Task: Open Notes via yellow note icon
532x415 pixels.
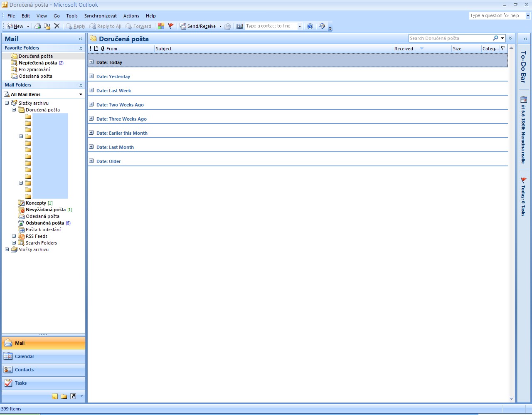Action: pyautogui.click(x=55, y=396)
